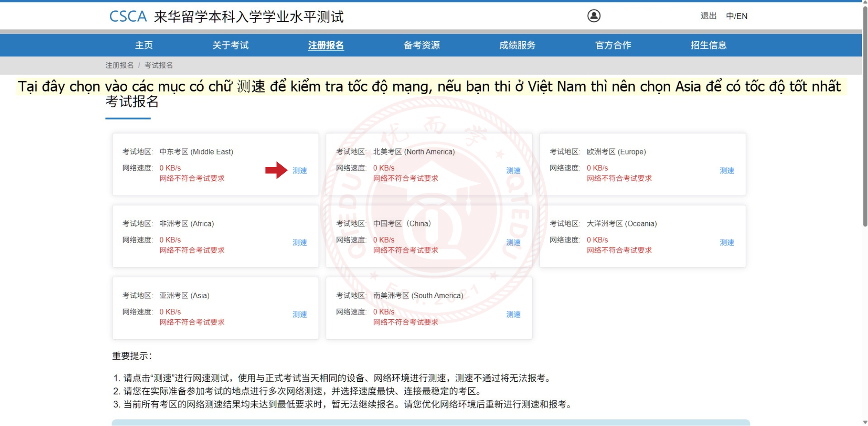The image size is (868, 426).
Task: Toggle language with 中/EN switch
Action: click(x=736, y=16)
